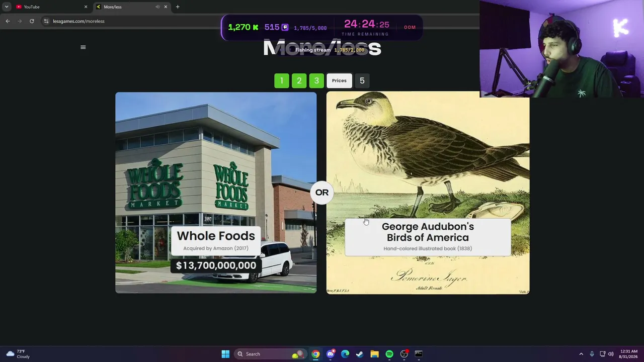This screenshot has width=644, height=362.
Task: Open File Explorer from the taskbar
Action: [374, 354]
